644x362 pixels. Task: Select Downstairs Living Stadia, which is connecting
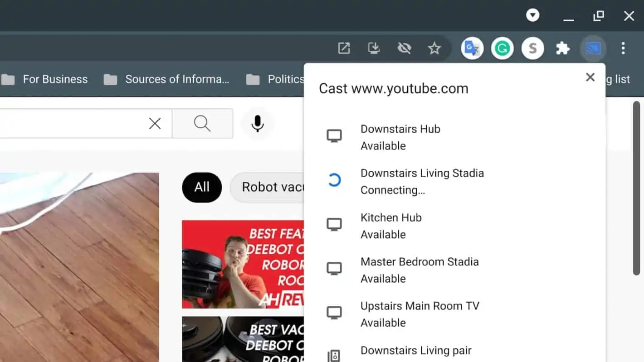pyautogui.click(x=454, y=181)
